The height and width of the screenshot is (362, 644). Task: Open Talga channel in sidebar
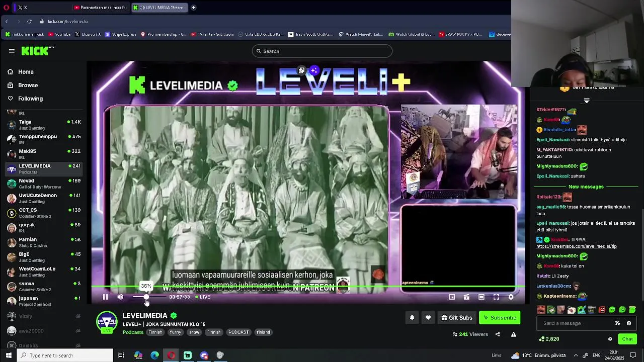(44, 125)
